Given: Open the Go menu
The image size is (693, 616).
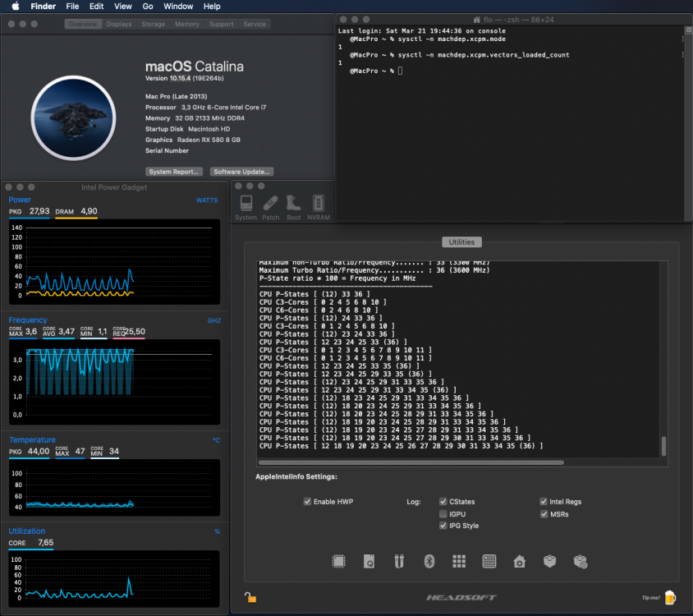Looking at the screenshot, I should [148, 7].
